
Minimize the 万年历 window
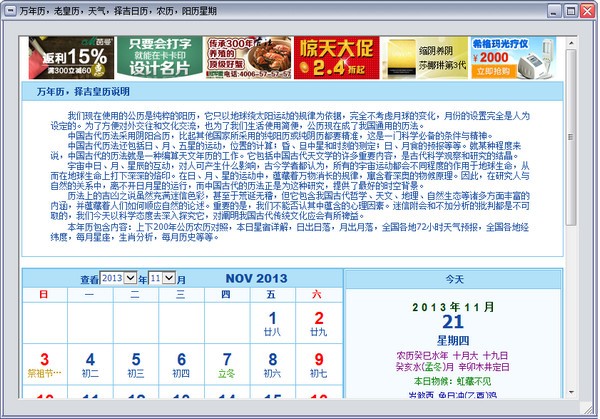point(554,11)
